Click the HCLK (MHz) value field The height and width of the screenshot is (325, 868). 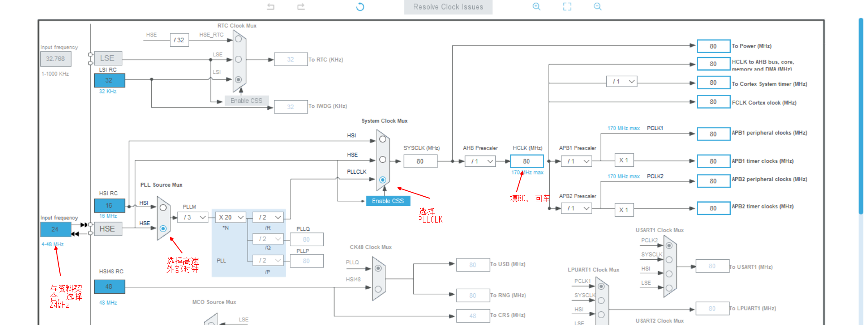[527, 161]
